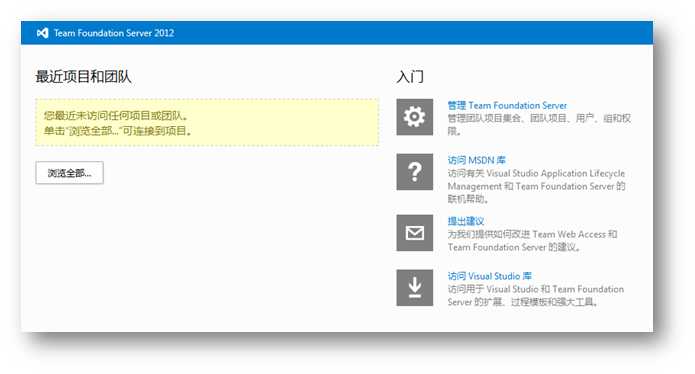Click the download arrow Visual Studio gallery icon
The width and height of the screenshot is (695, 374).
414,288
